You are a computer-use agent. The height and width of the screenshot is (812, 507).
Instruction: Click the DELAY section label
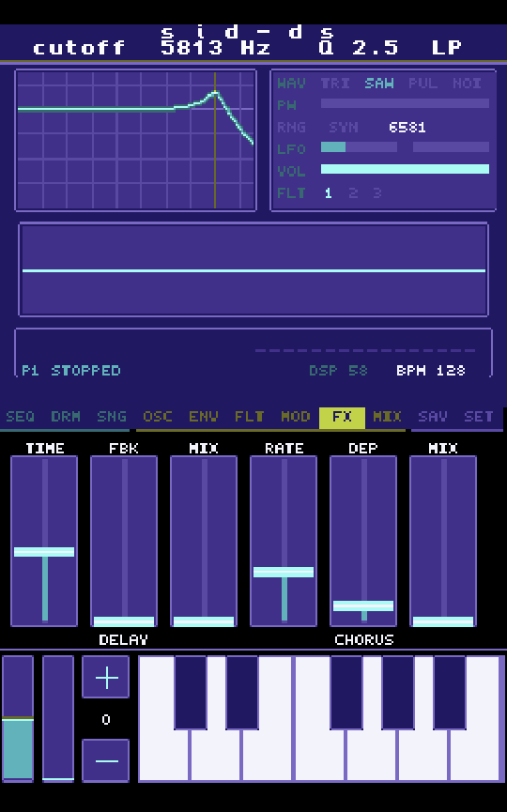click(123, 640)
